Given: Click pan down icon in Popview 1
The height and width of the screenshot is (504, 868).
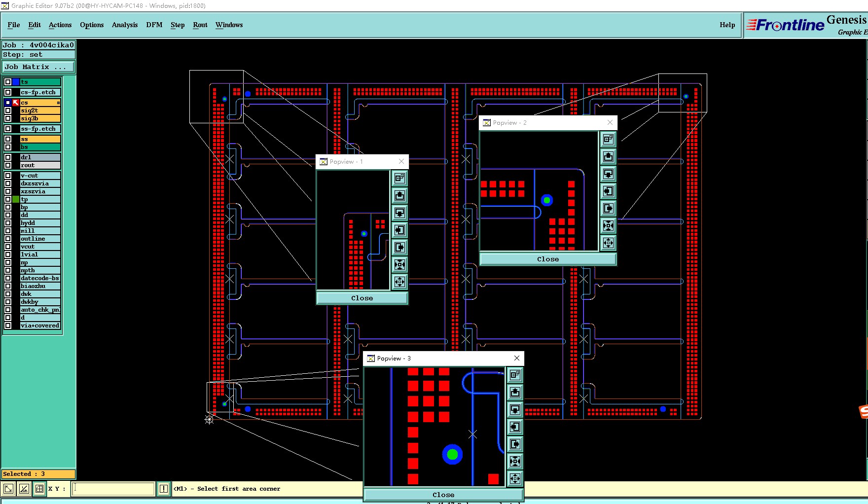Looking at the screenshot, I should coord(399,213).
